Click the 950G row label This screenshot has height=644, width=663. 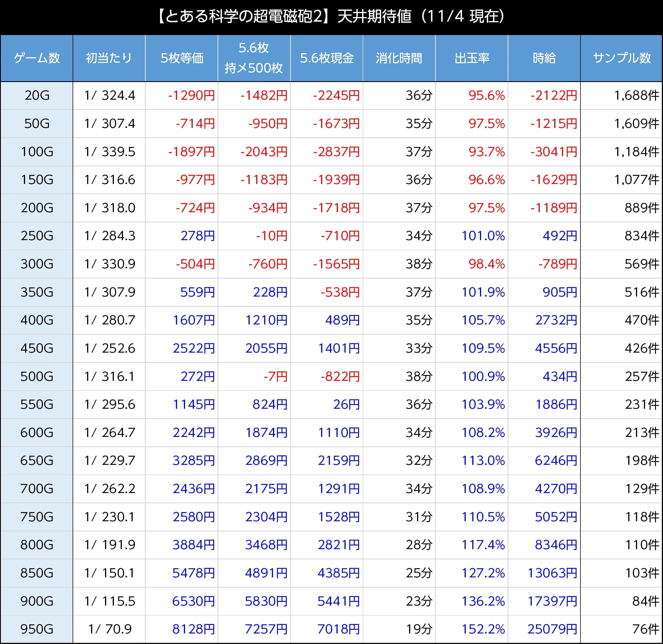click(x=37, y=629)
